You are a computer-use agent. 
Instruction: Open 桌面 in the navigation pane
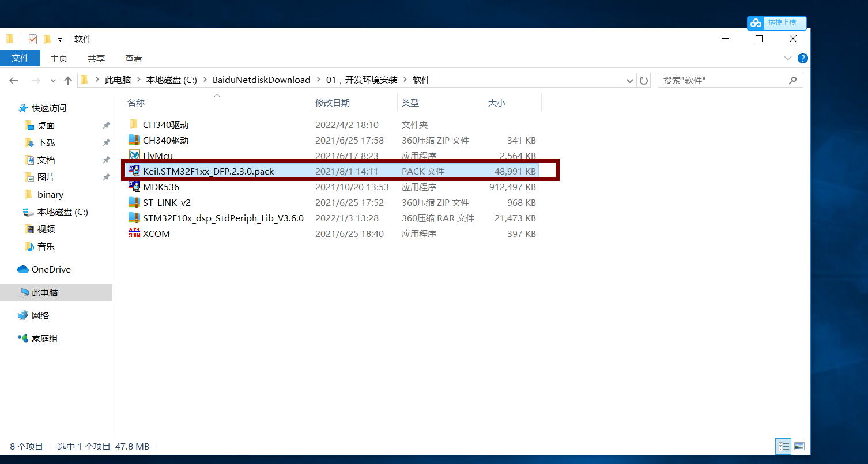click(x=46, y=125)
